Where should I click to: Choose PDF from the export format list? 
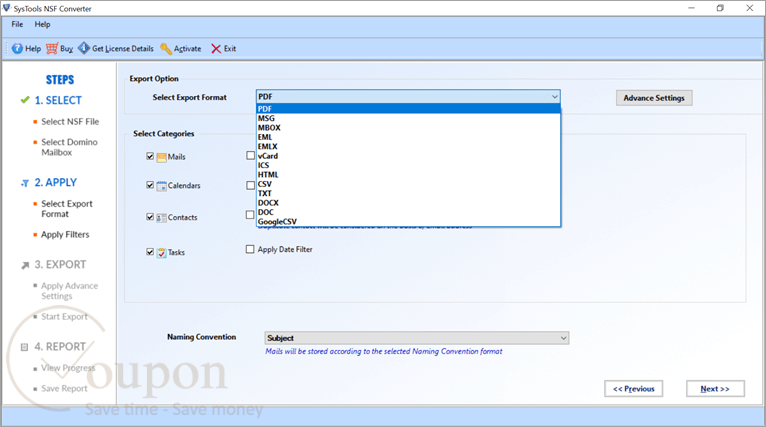click(408, 109)
